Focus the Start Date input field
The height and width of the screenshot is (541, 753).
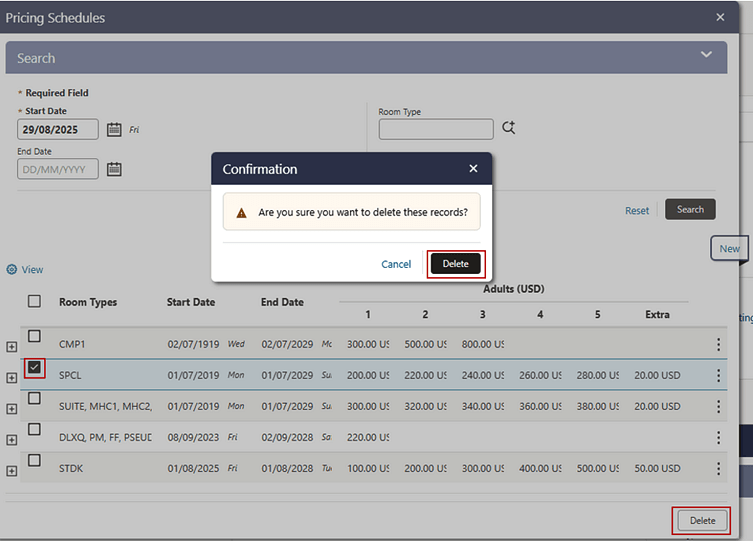[x=58, y=130]
